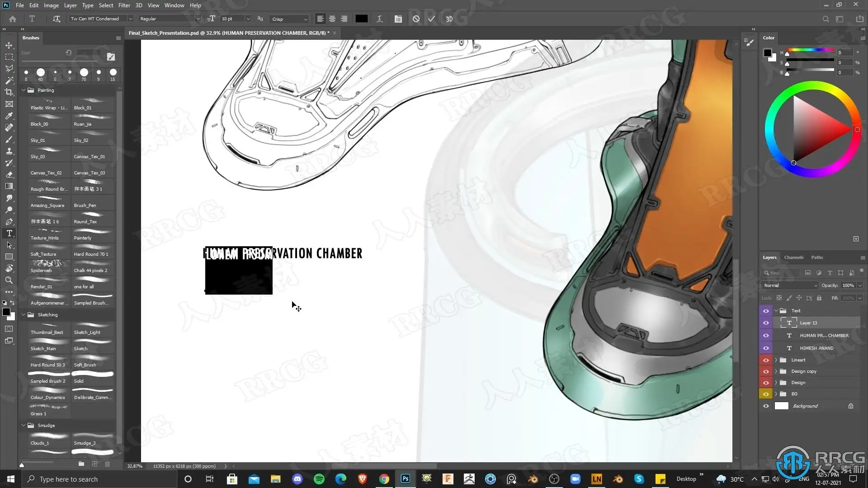Viewport: 868px width, 488px height.
Task: Open the font family dropdown
Action: 130,19
